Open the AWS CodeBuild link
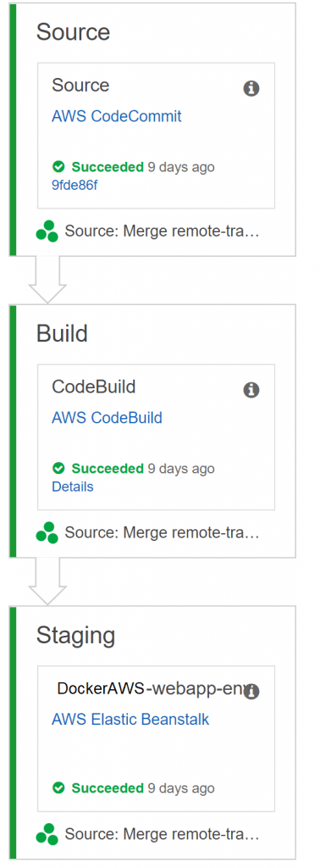 point(108,417)
